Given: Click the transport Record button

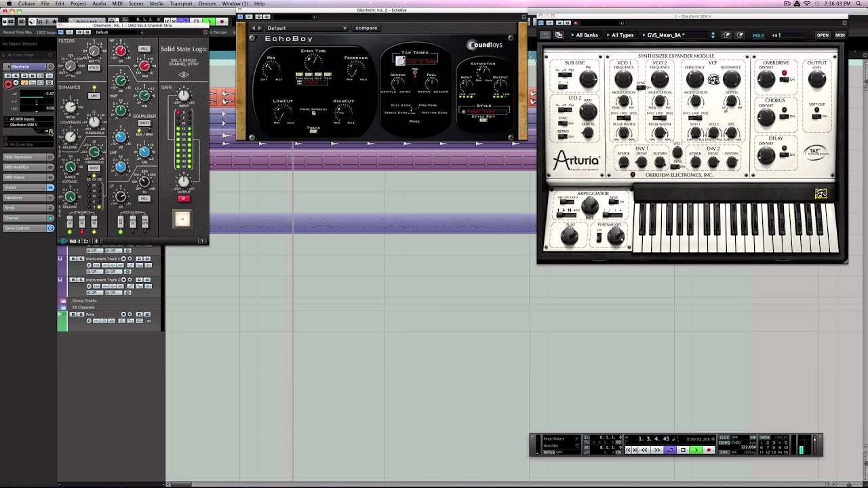Looking at the screenshot, I should pyautogui.click(x=709, y=450).
